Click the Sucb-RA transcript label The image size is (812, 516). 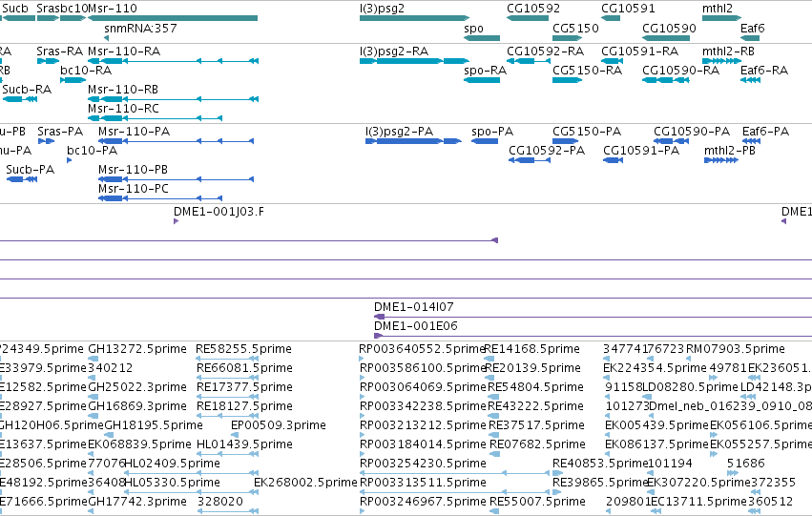27,90
